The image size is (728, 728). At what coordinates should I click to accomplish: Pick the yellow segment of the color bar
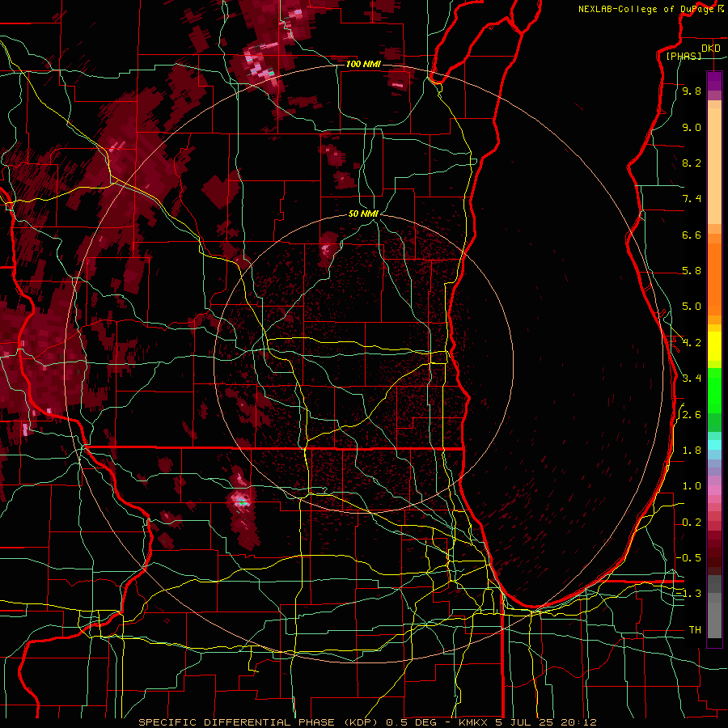[x=714, y=346]
